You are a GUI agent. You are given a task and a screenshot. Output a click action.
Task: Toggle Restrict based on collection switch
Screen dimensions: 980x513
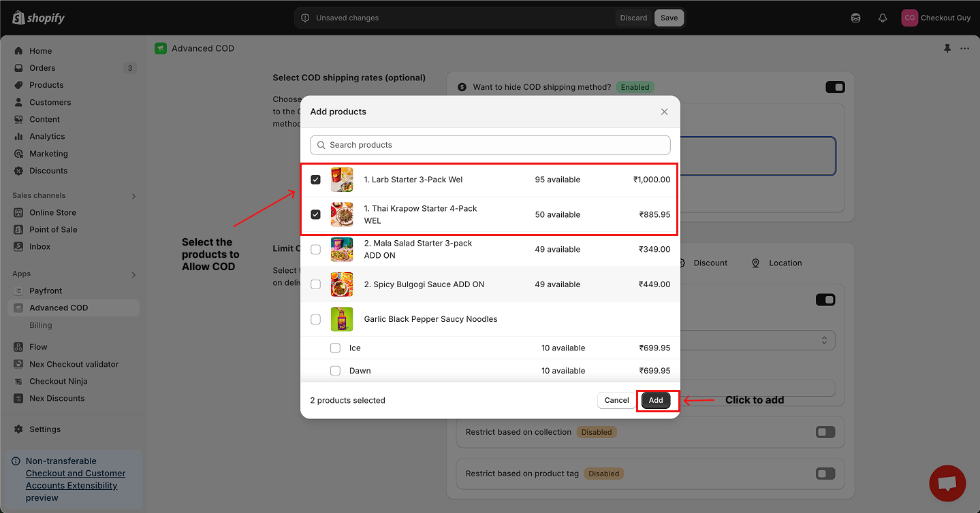click(825, 432)
